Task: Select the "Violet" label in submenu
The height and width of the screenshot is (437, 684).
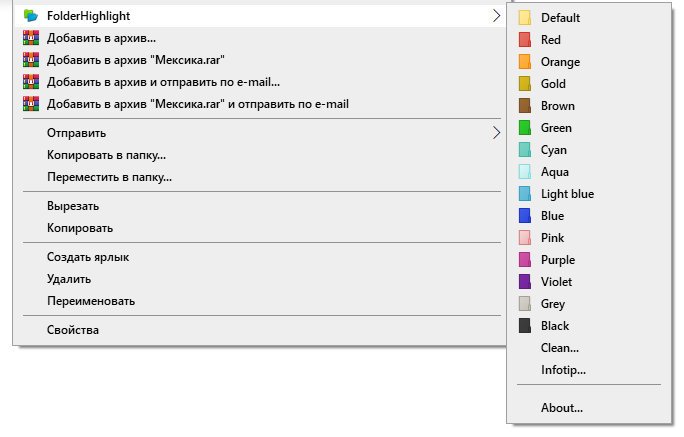Action: [556, 282]
